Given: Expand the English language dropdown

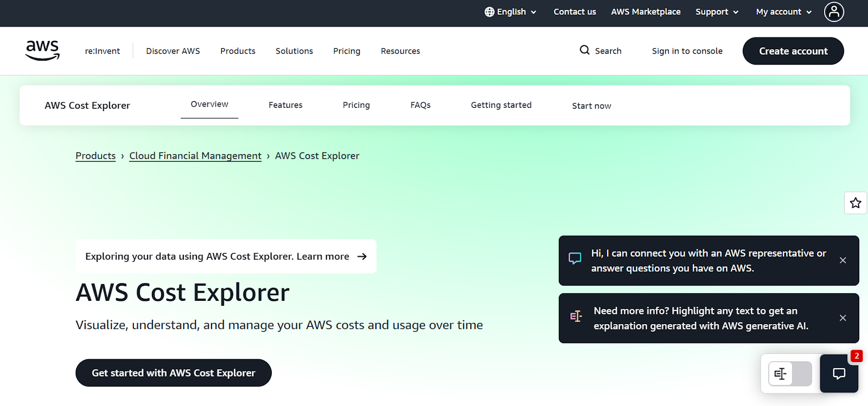Looking at the screenshot, I should (510, 12).
